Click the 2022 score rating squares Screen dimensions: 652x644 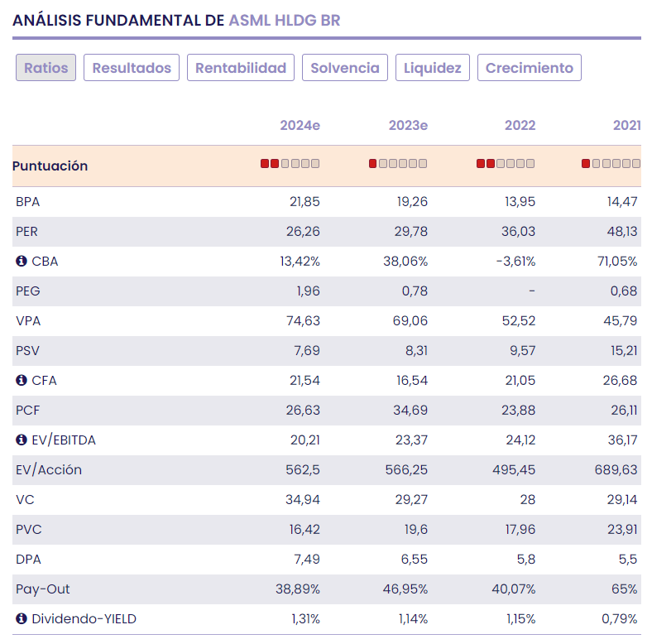coord(506,164)
